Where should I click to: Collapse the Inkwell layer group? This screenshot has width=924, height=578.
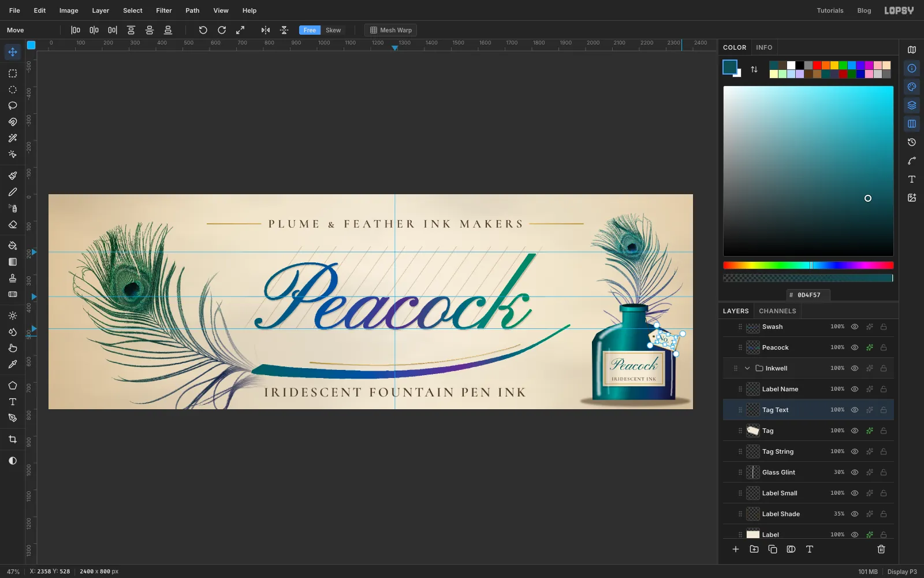tap(747, 368)
